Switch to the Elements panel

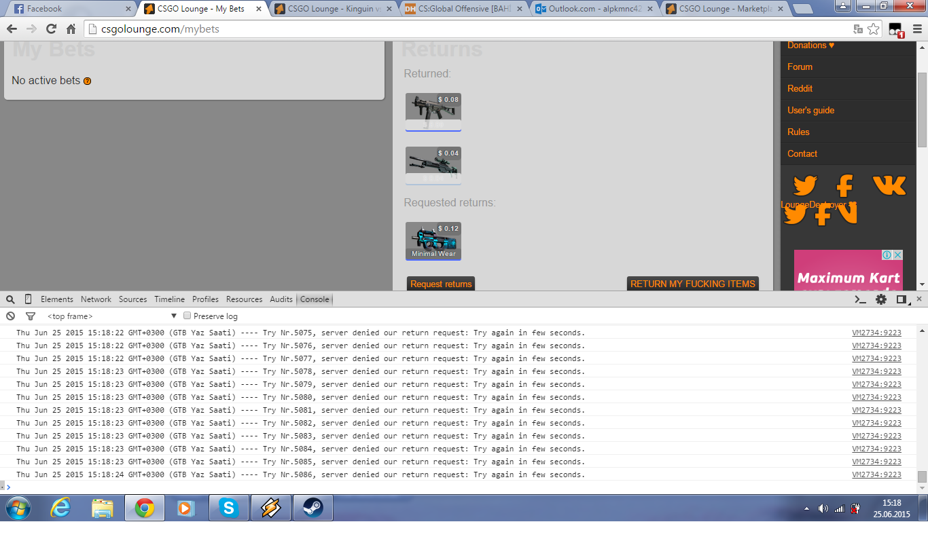point(57,299)
